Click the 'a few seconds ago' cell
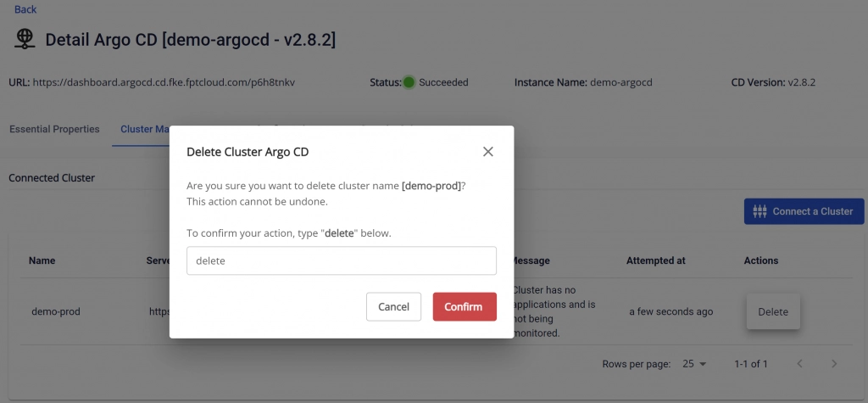The height and width of the screenshot is (403, 868). coord(671,311)
